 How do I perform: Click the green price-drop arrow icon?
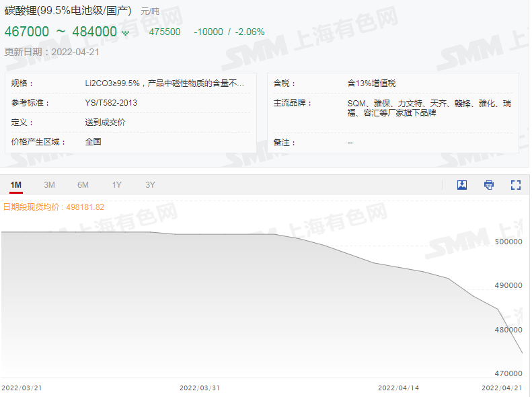[125, 33]
